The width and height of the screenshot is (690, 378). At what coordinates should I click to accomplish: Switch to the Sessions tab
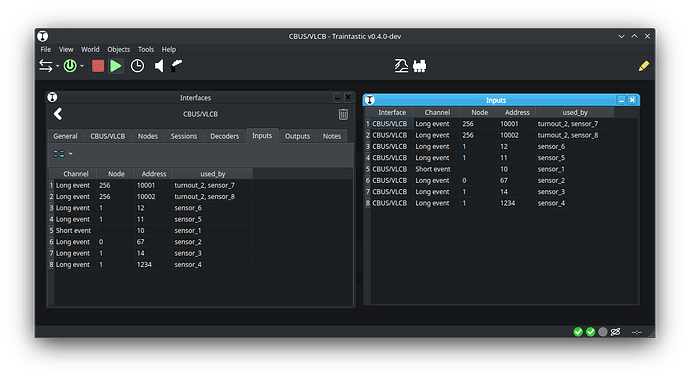tap(184, 136)
